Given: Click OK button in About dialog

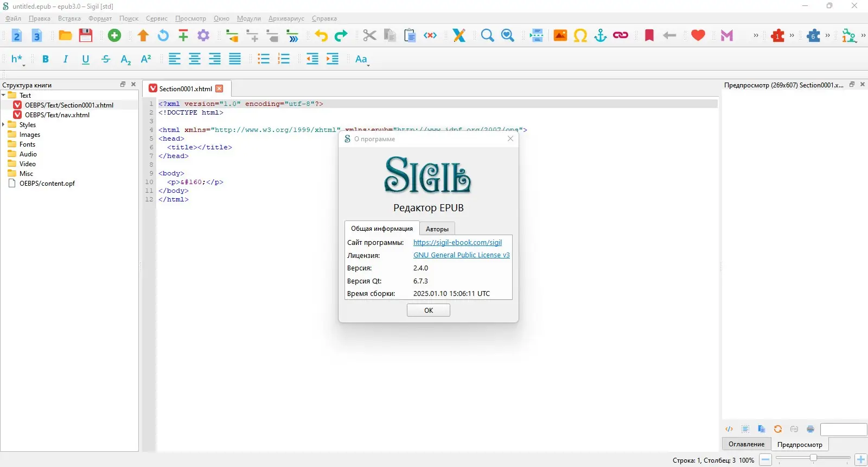Looking at the screenshot, I should click(429, 310).
